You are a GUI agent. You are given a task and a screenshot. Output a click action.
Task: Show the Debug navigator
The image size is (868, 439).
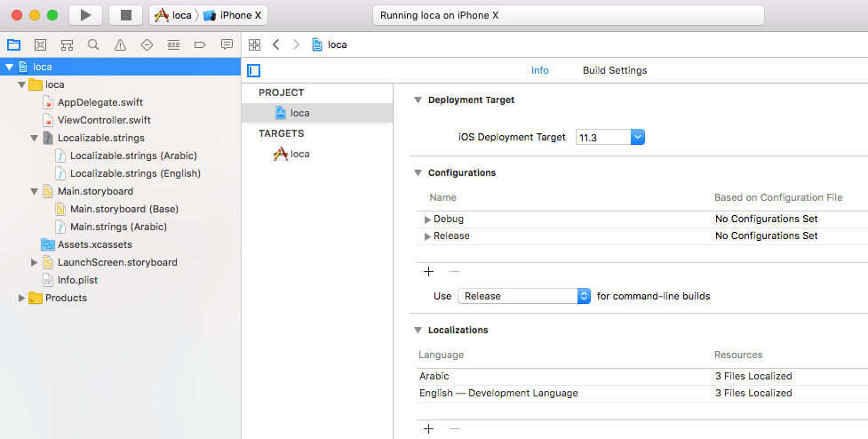tap(173, 44)
